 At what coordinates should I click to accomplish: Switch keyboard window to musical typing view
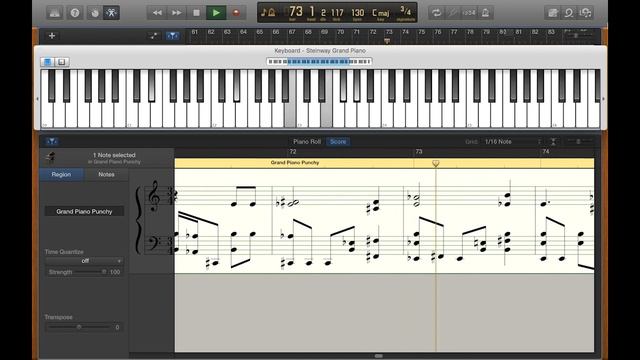[62, 62]
